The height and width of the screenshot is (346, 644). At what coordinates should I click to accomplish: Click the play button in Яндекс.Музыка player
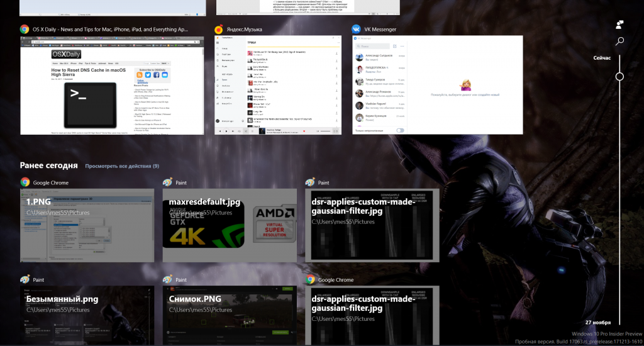(226, 131)
